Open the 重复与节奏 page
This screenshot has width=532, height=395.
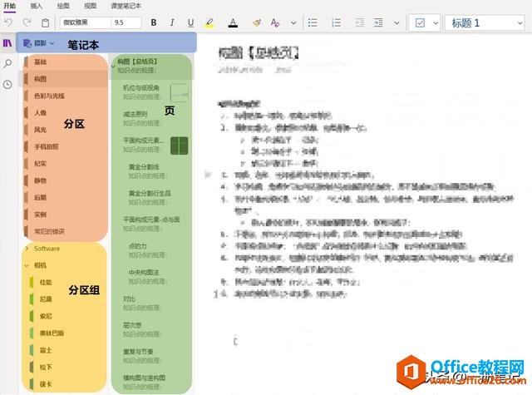pyautogui.click(x=152, y=356)
